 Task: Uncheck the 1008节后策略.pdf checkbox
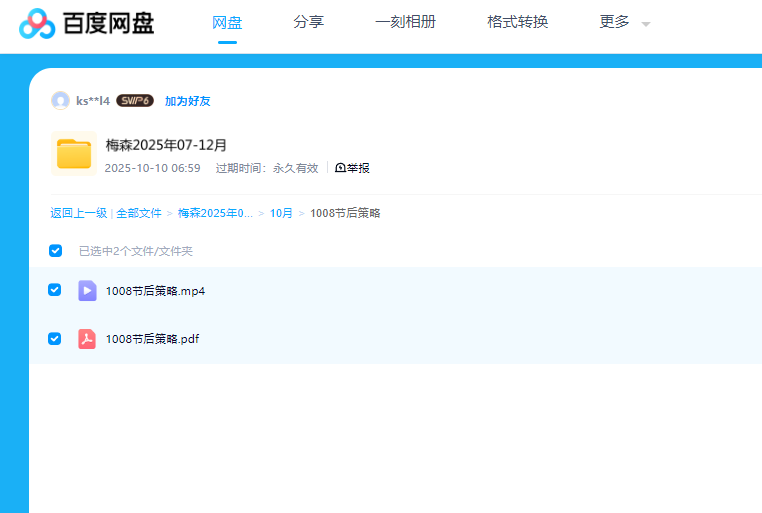(55, 339)
